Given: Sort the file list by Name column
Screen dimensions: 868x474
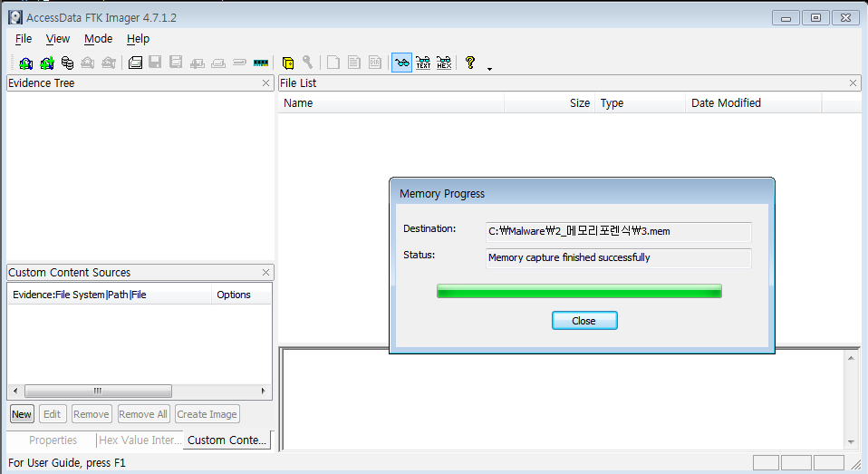Looking at the screenshot, I should [391, 103].
